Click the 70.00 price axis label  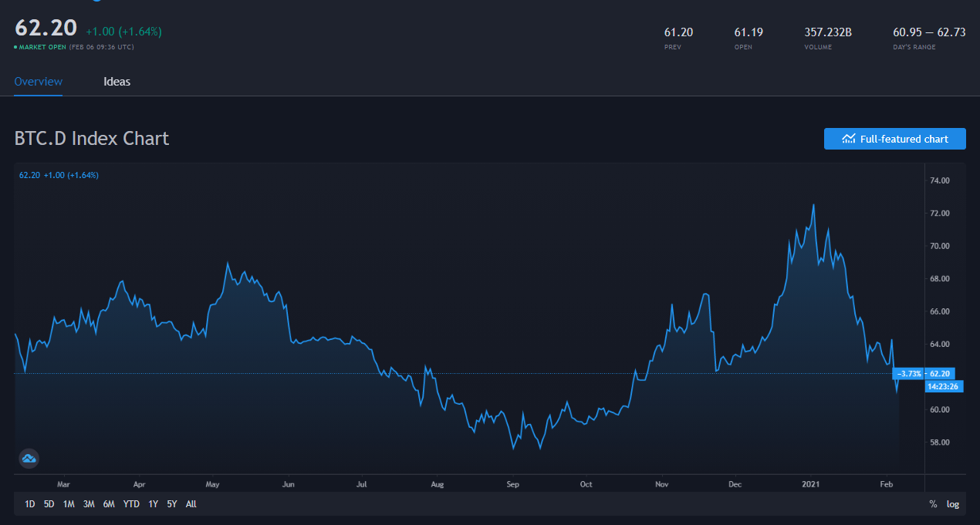940,246
